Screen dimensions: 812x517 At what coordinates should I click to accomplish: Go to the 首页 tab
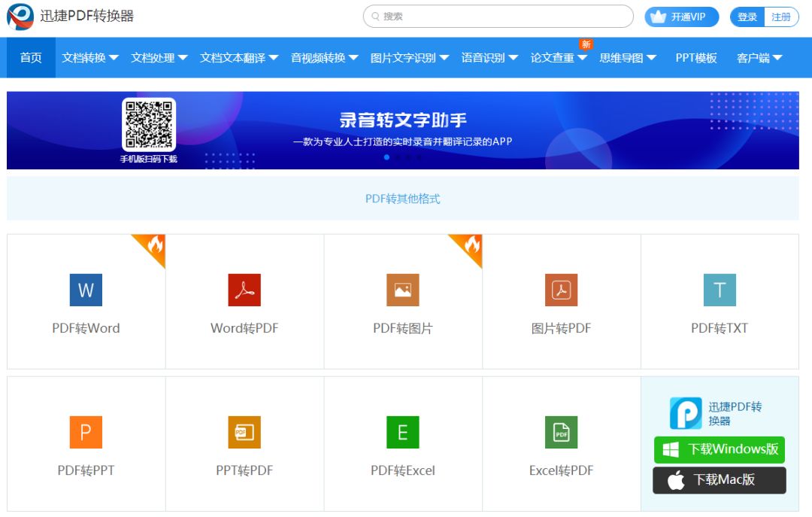[31, 58]
